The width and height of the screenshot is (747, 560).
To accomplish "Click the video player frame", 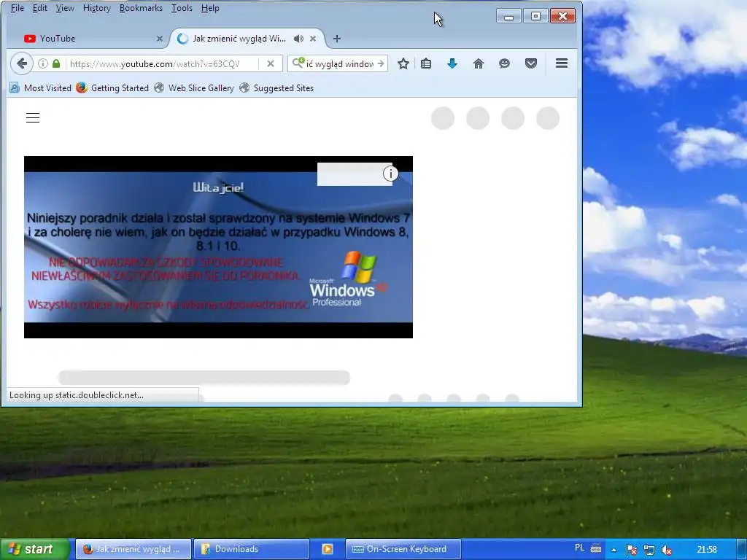I will coord(218,247).
